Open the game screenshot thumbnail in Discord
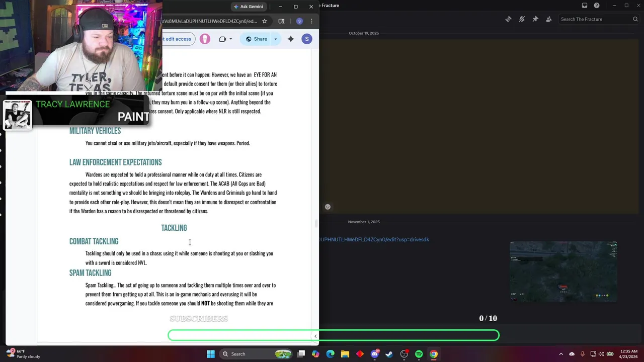Screen dimensions: 644x362 coord(563,271)
